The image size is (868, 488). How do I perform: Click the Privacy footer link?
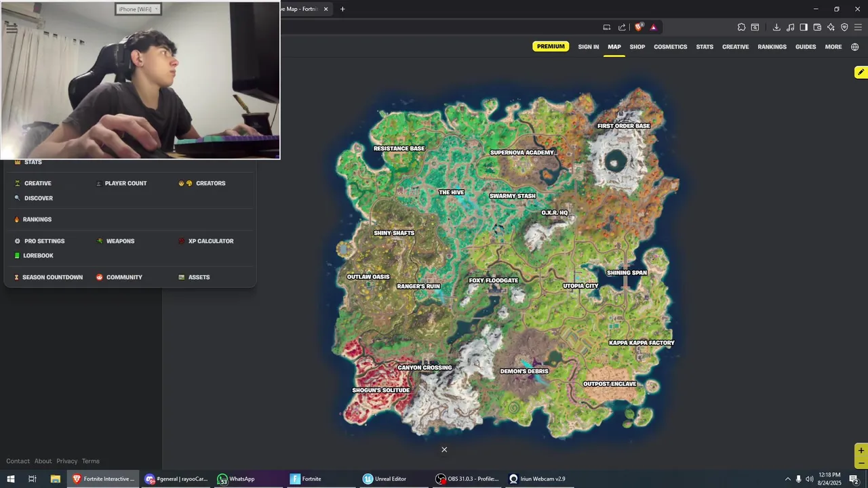(x=66, y=461)
